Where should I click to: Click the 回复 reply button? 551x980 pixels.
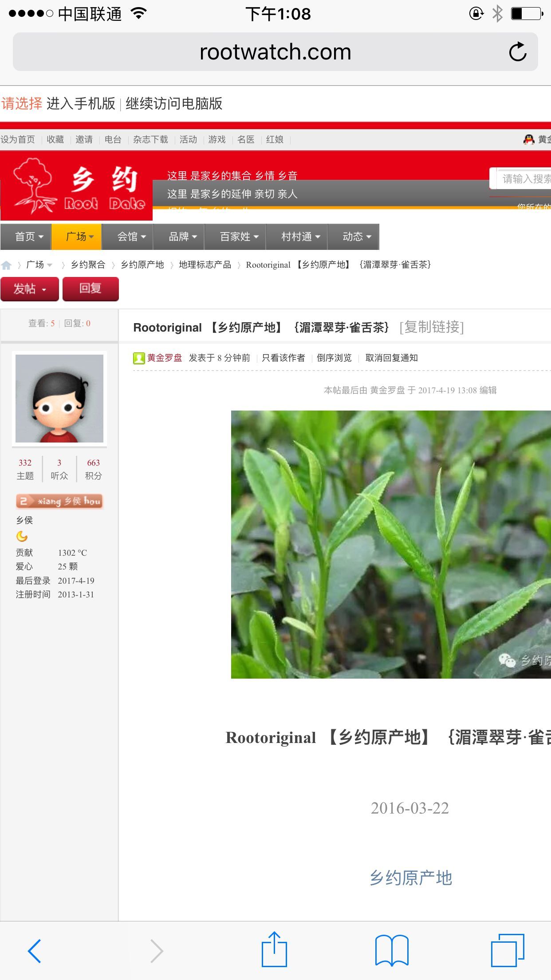[91, 289]
